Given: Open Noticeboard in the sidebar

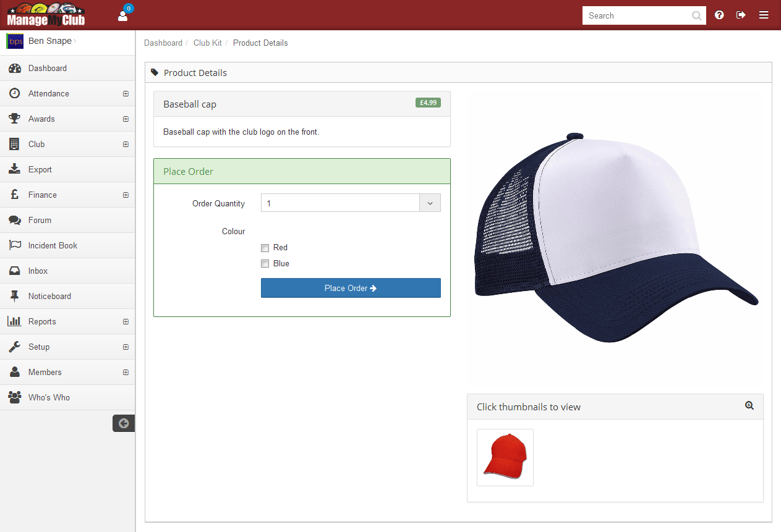Looking at the screenshot, I should tap(67, 296).
